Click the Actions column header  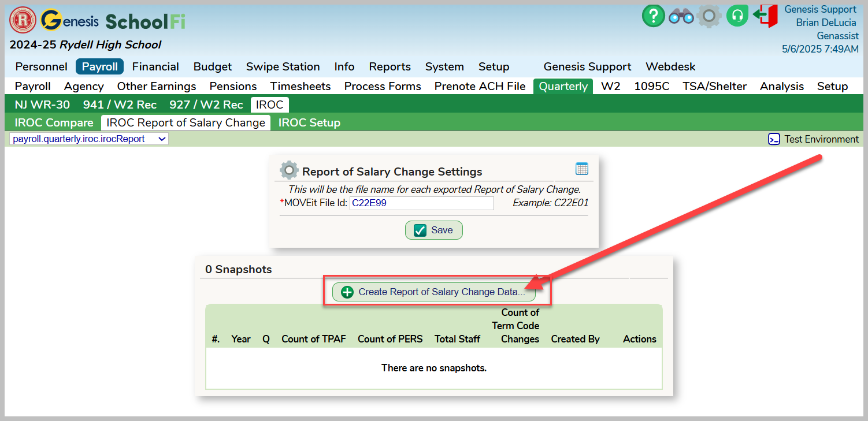[x=640, y=339]
